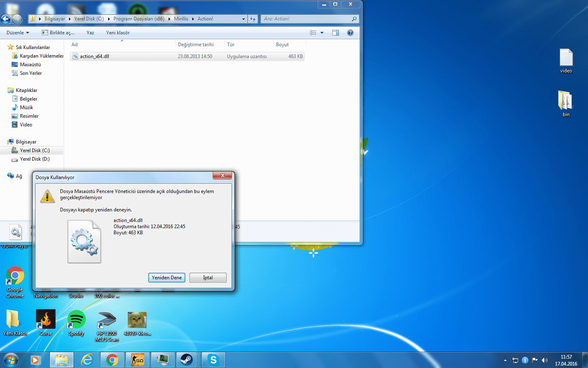Click the magnifier icon in the search box
The width and height of the screenshot is (588, 368).
pyautogui.click(x=354, y=19)
